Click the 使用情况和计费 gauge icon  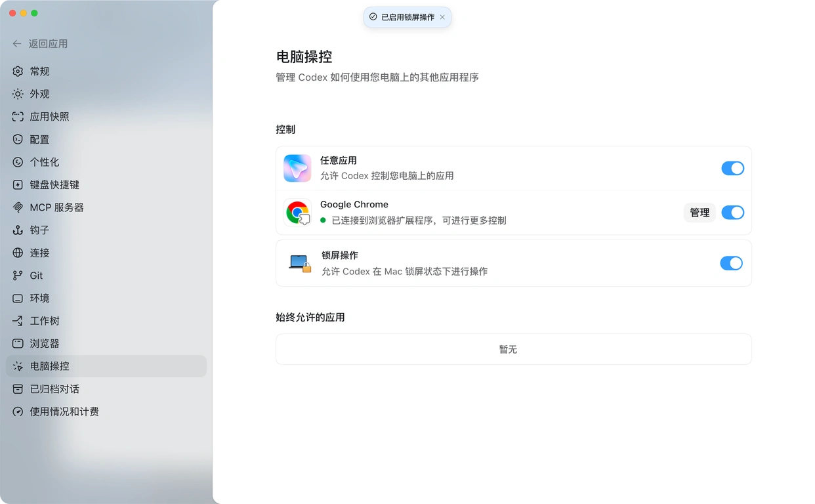[18, 412]
